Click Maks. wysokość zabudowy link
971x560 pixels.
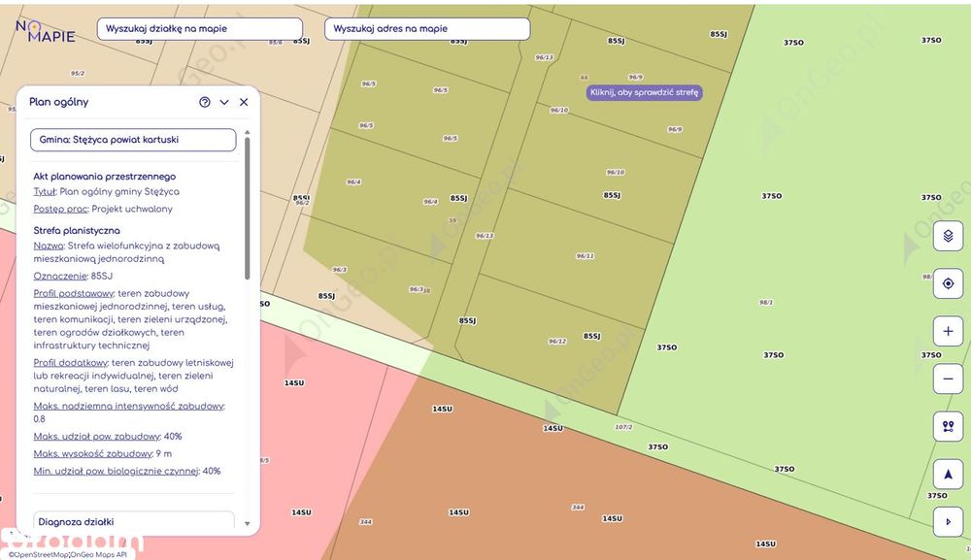[x=93, y=453]
